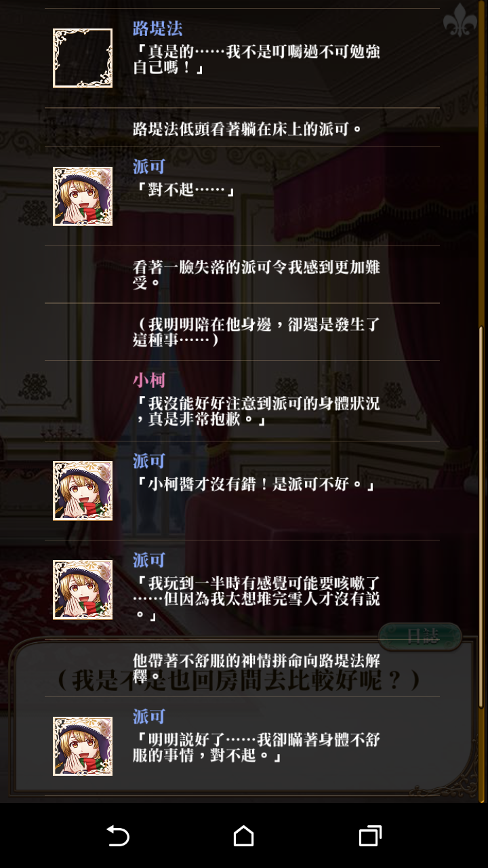Close the log via the 日誌 button
Viewport: 488px width, 868px height.
(420, 637)
